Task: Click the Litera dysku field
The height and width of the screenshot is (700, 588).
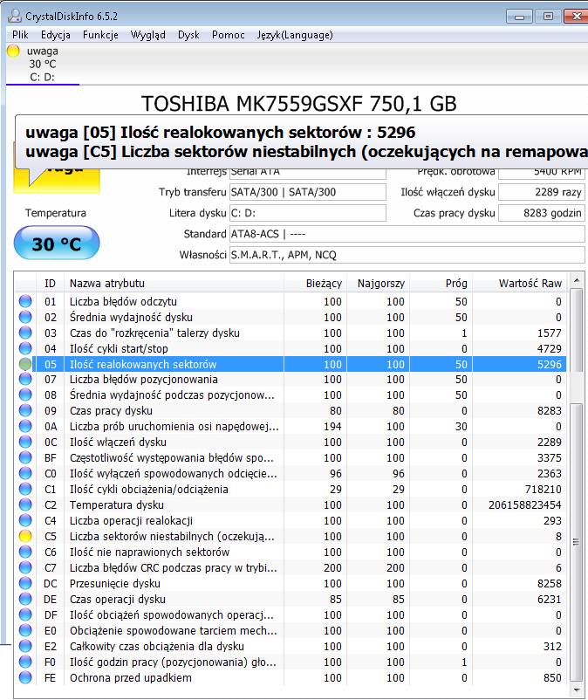Action: point(307,213)
